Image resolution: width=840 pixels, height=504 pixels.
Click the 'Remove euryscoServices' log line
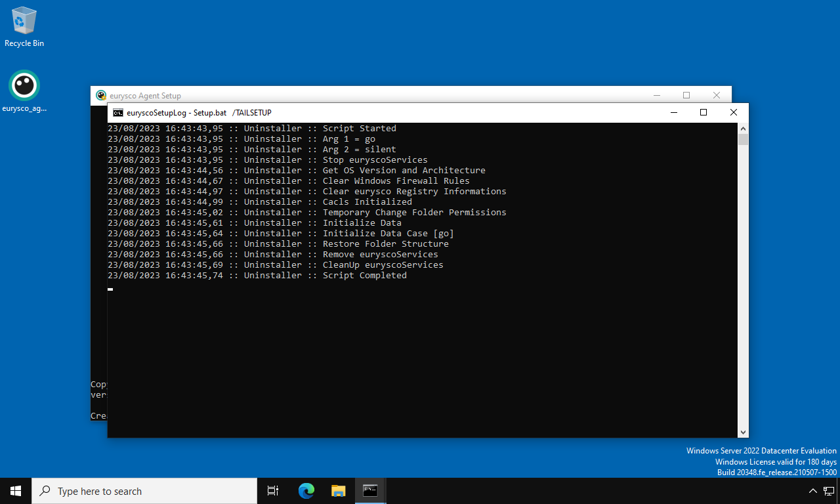point(273,255)
